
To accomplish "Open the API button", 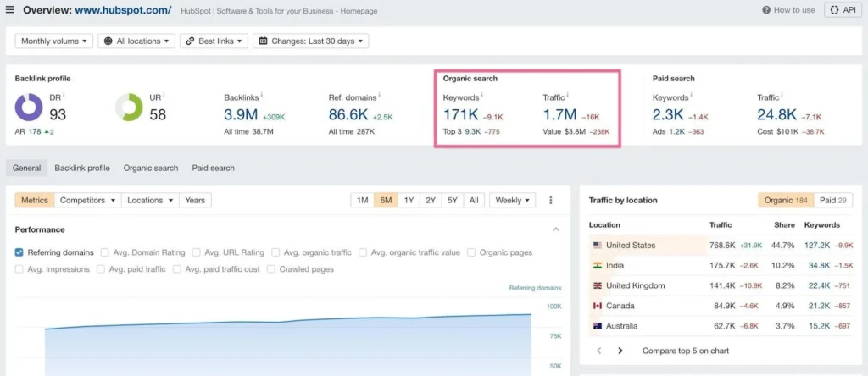I will [843, 10].
